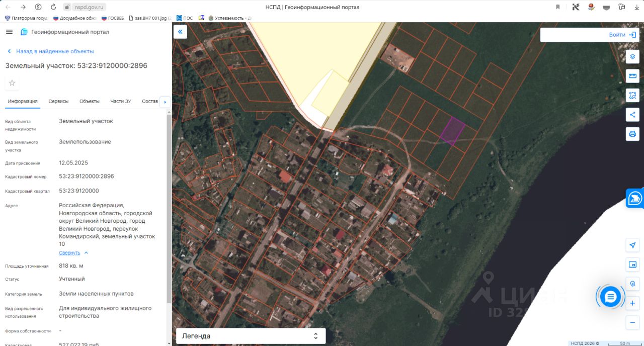Screen dimensions: 644x346
Task: Center map on my location
Action: pos(632,245)
